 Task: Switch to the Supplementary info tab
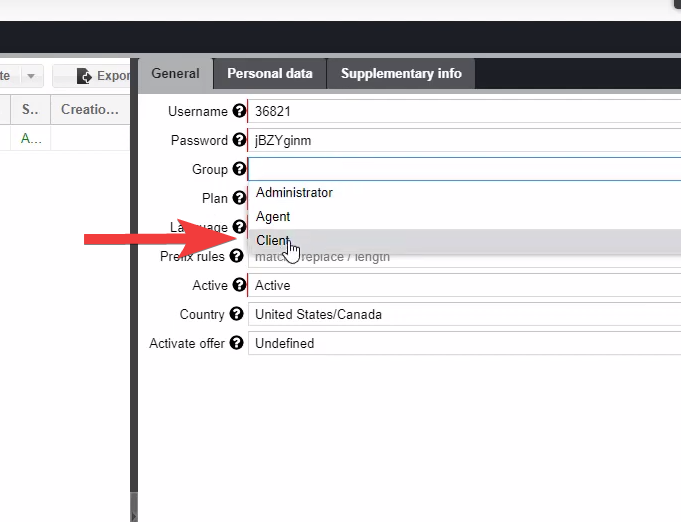pyautogui.click(x=401, y=73)
